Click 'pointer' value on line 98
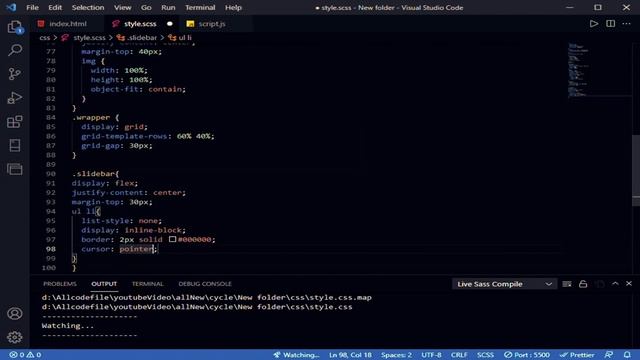640x360 pixels. tap(136, 249)
